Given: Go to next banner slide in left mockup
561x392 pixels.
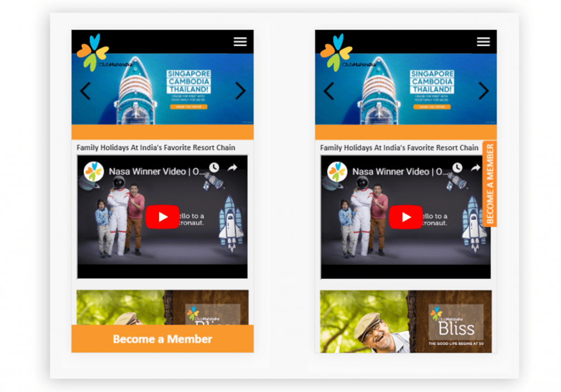Looking at the screenshot, I should 240,91.
